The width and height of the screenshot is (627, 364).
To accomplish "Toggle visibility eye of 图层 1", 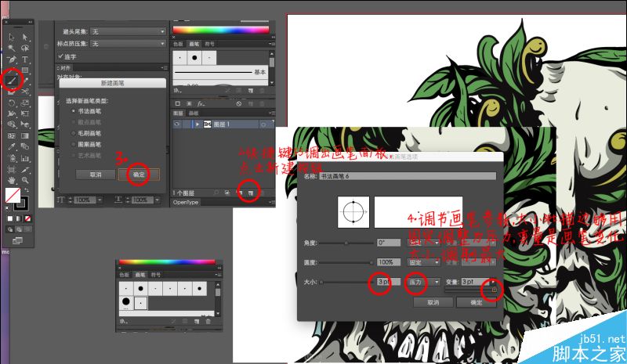I will pyautogui.click(x=177, y=124).
